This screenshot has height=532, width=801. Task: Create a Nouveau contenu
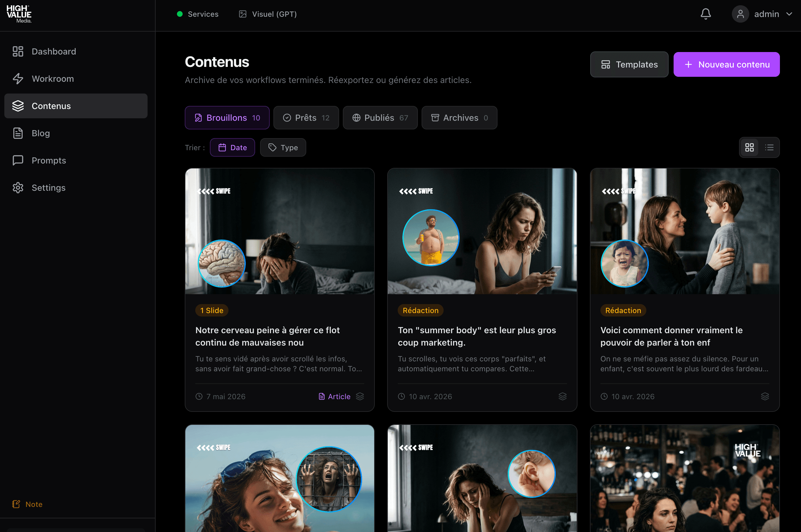coord(726,64)
